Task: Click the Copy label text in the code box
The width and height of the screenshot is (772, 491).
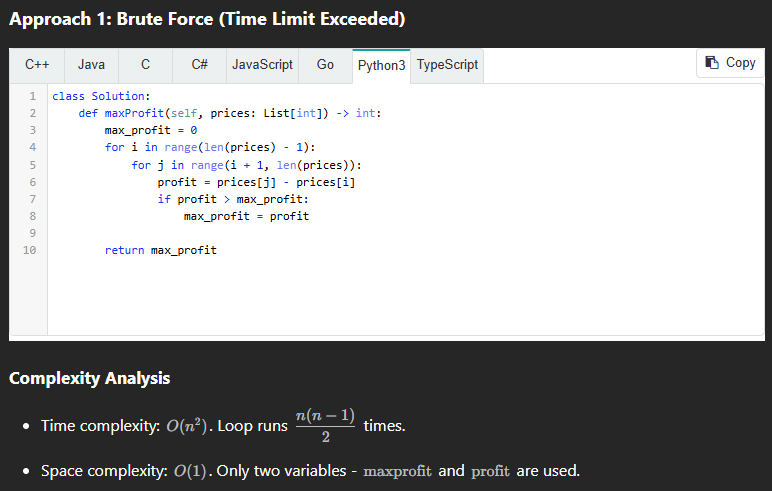Action: [x=740, y=63]
